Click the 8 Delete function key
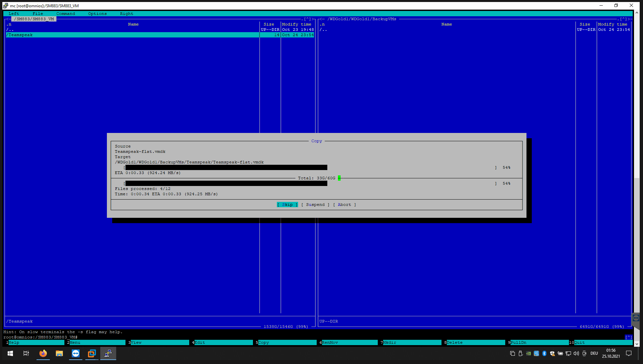Image resolution: width=643 pixels, height=364 pixels. click(x=475, y=342)
